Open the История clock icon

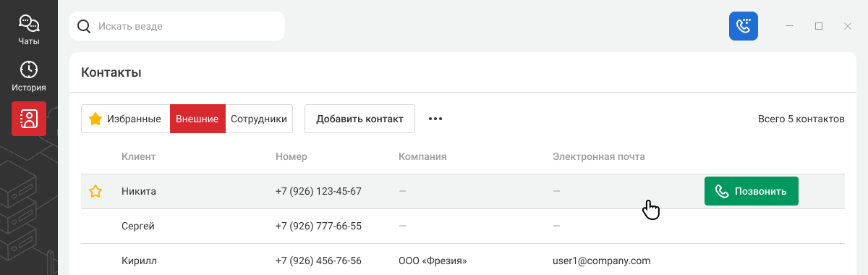pos(29,69)
